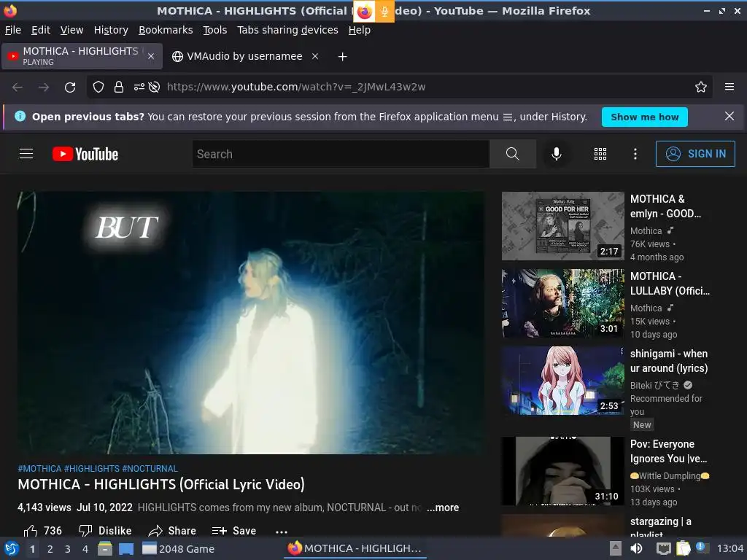This screenshot has width=747, height=560.
Task: Switch to virtual desktop 1
Action: pyautogui.click(x=32, y=549)
